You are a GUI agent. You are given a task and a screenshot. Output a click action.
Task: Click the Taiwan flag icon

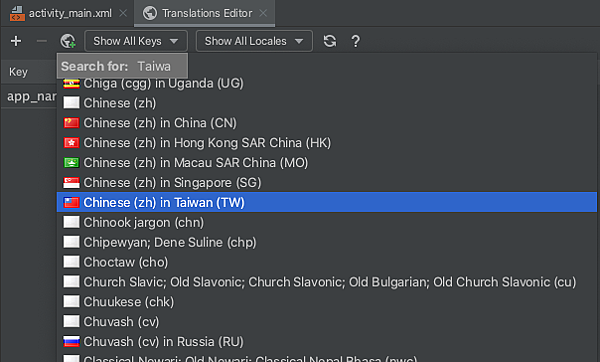click(71, 202)
